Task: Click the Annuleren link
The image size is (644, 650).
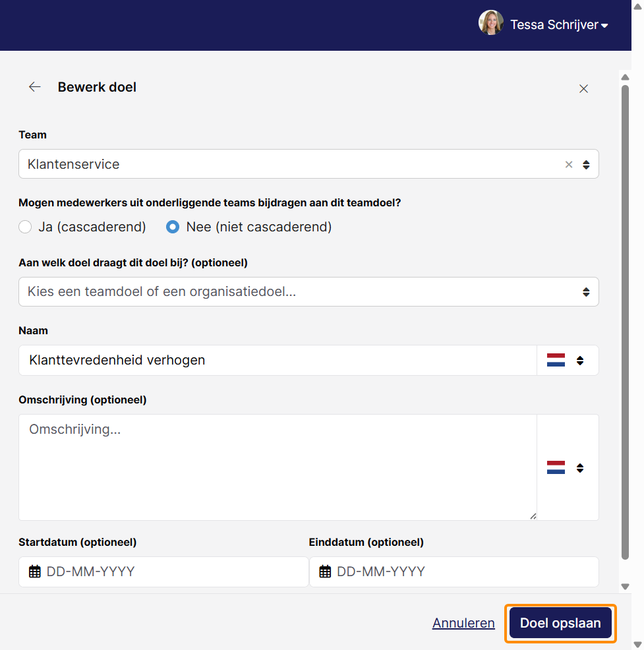Action: click(463, 623)
